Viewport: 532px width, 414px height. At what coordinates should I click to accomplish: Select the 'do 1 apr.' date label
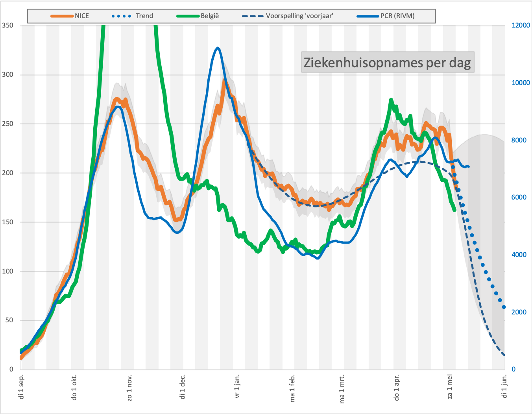coord(397,388)
